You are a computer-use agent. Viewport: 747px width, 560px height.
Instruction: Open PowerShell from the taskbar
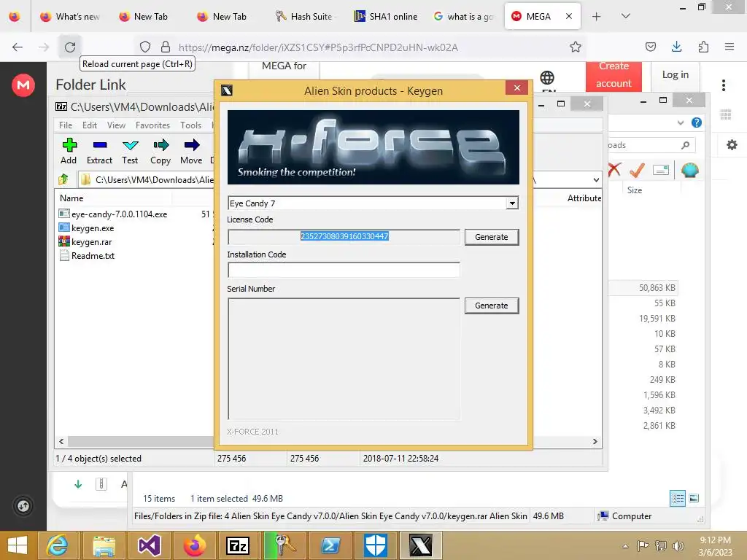click(x=330, y=545)
